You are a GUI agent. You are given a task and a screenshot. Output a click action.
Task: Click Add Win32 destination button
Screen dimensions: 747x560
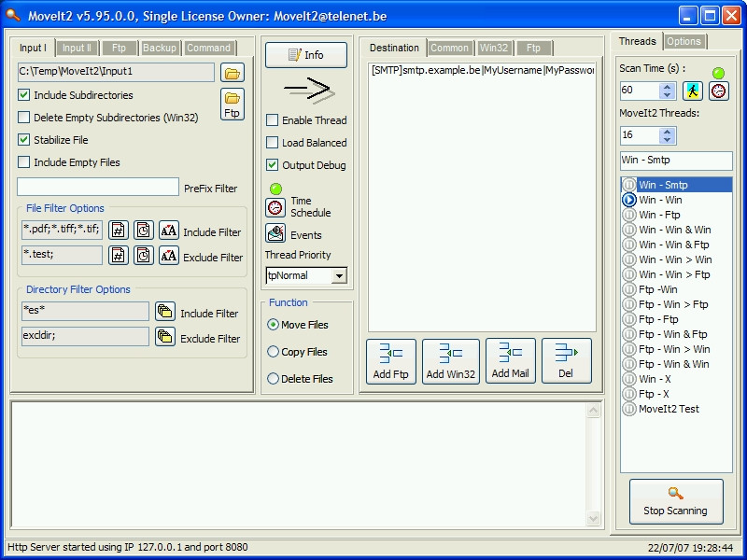point(451,361)
